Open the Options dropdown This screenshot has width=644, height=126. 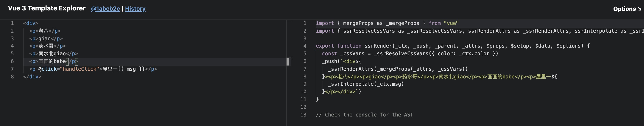coord(627,9)
